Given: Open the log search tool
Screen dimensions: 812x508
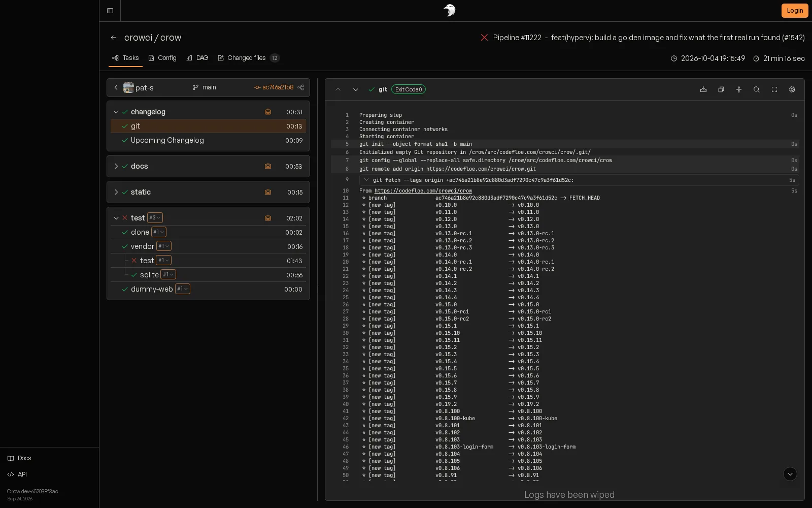Looking at the screenshot, I should pyautogui.click(x=757, y=89).
